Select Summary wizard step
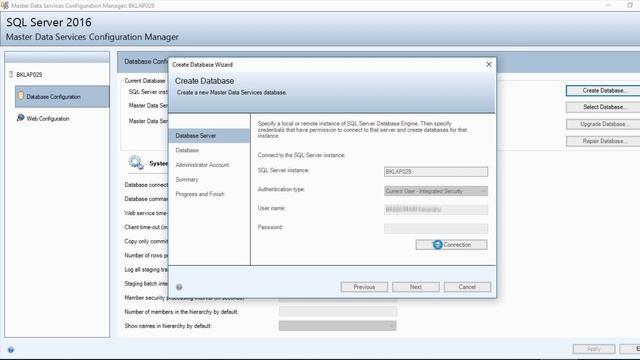This screenshot has height=360, width=640. pos(187,180)
